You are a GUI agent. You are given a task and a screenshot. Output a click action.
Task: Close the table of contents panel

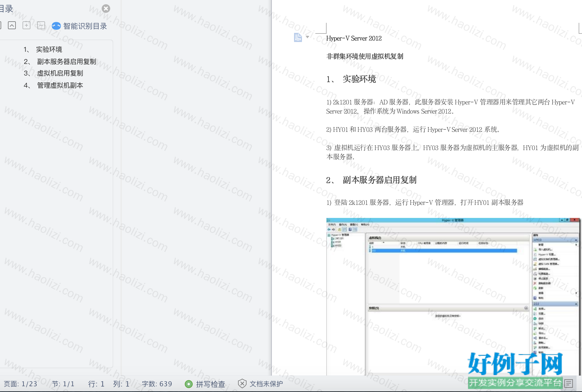coord(106,9)
